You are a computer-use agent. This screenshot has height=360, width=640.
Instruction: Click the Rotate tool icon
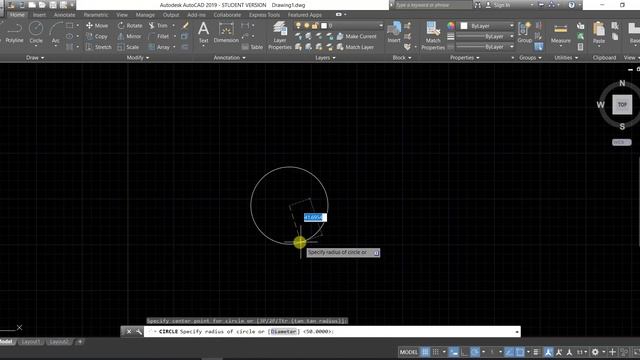(x=121, y=25)
